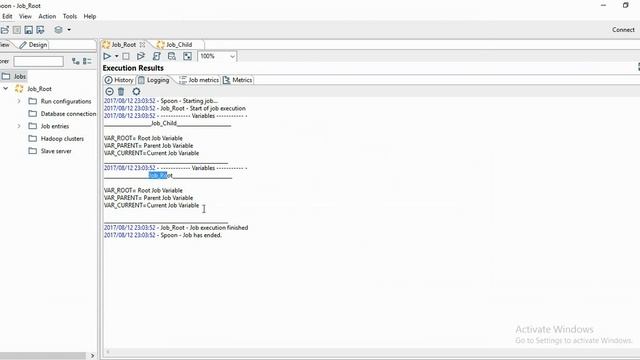Stop the running job

coord(126,56)
